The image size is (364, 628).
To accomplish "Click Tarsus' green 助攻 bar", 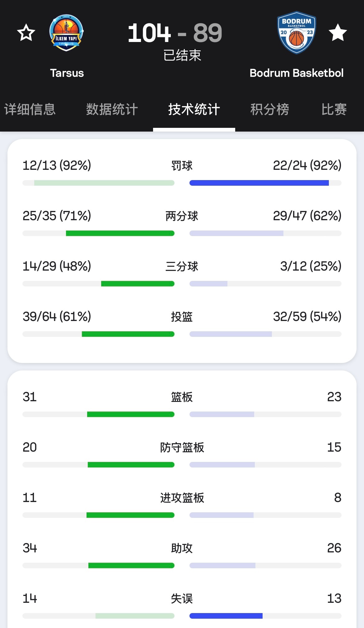I will point(131,565).
